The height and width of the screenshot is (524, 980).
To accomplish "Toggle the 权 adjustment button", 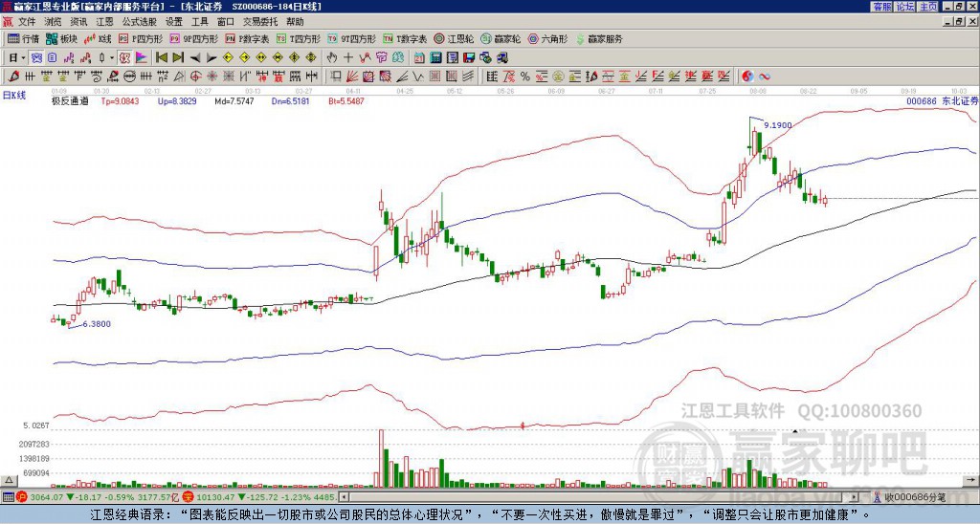I will pyautogui.click(x=124, y=57).
